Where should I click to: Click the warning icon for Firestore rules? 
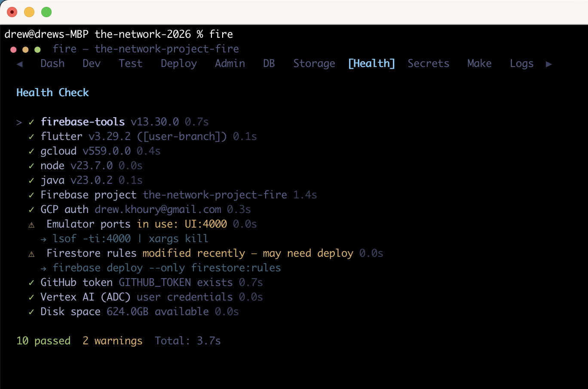(31, 254)
